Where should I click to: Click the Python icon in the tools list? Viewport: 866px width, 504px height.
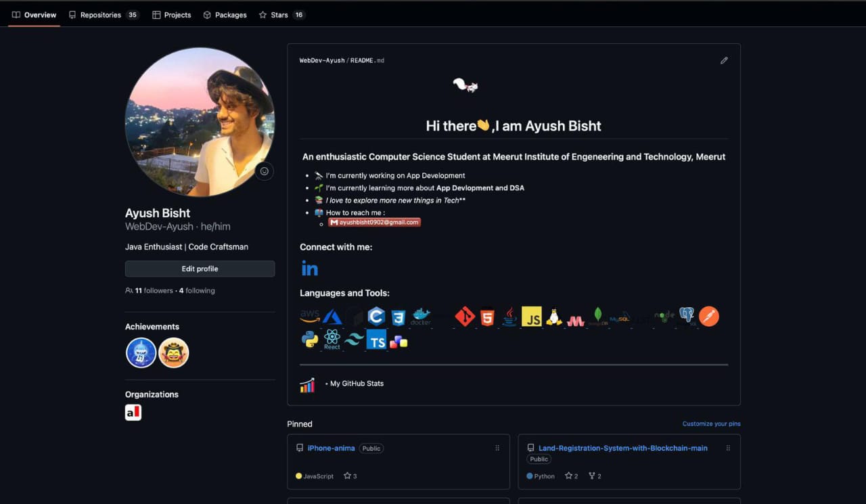(x=309, y=338)
